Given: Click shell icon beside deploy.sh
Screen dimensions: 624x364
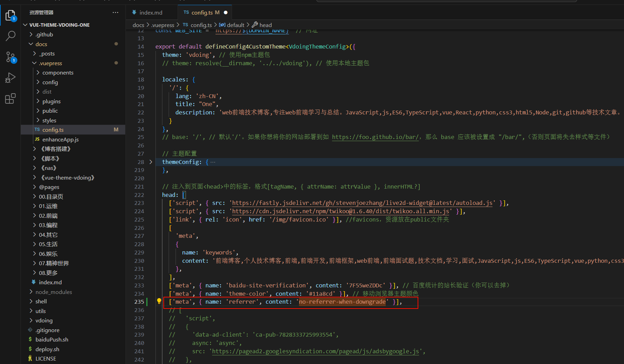Looking at the screenshot, I should tap(30, 349).
